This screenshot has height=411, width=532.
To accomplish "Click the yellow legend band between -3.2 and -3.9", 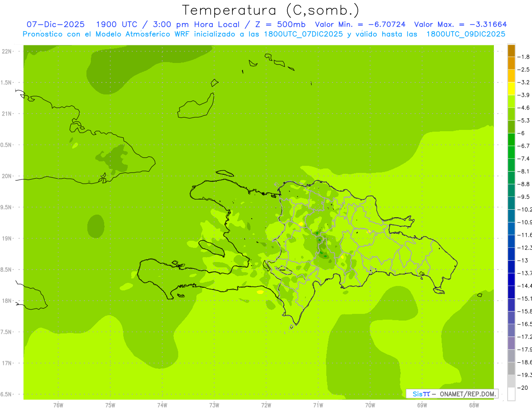I will click(x=512, y=89).
